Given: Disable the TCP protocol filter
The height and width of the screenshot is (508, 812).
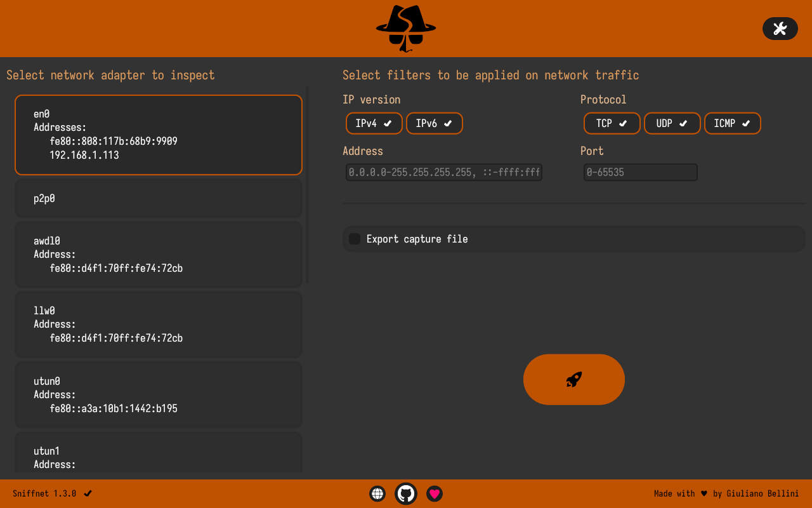Looking at the screenshot, I should coord(612,123).
